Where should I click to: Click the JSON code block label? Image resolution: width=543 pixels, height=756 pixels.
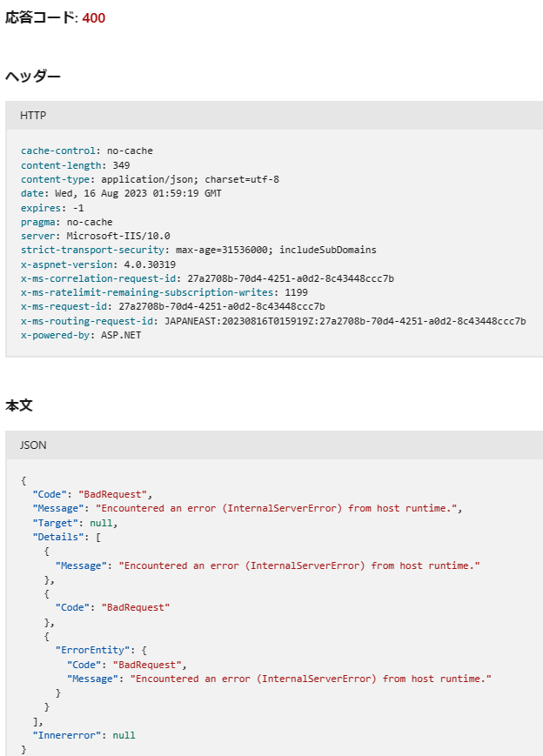(33, 445)
